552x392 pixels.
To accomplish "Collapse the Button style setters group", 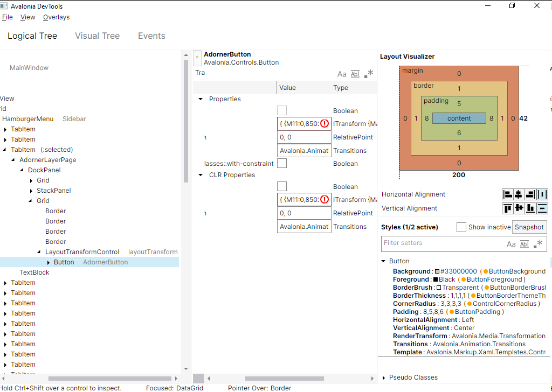I will click(x=384, y=261).
